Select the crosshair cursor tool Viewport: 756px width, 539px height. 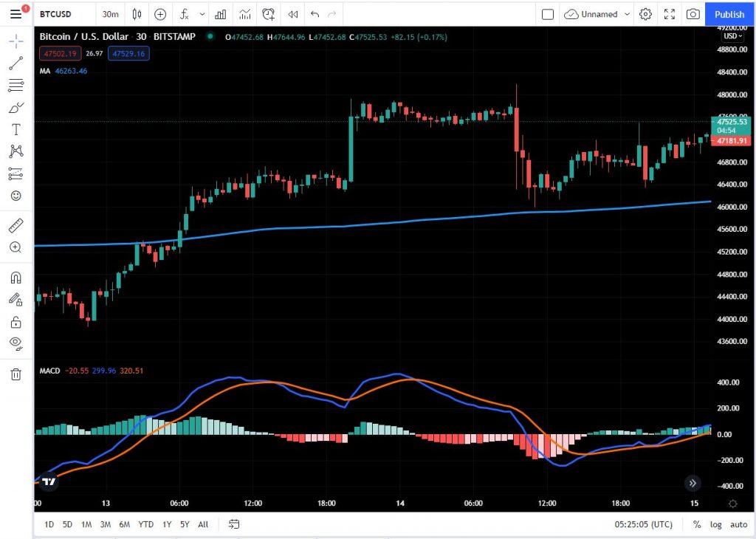[x=16, y=41]
